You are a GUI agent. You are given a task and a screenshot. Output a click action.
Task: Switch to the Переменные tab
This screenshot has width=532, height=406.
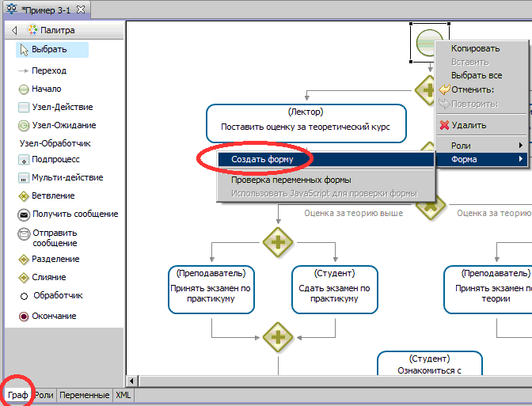[85, 395]
